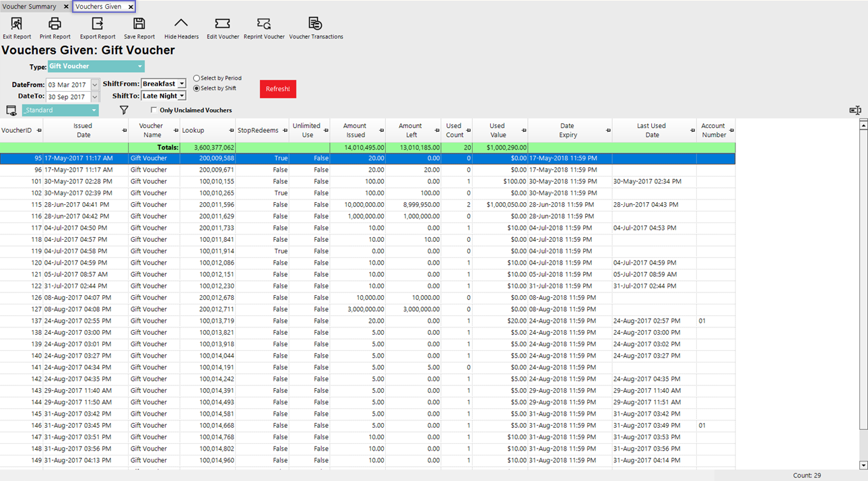Click the Amount Issued column header
Screen dimensions: 868x481
(x=355, y=130)
